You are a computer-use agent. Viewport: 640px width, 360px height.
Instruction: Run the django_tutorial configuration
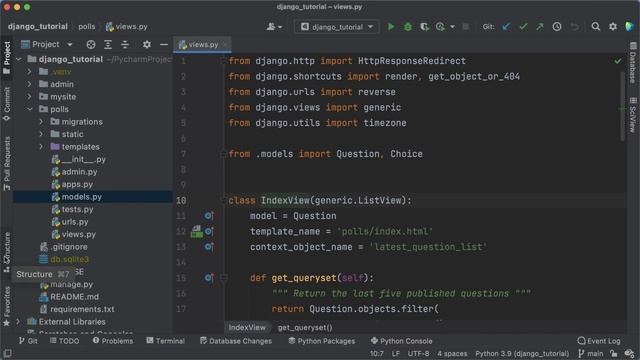point(391,27)
